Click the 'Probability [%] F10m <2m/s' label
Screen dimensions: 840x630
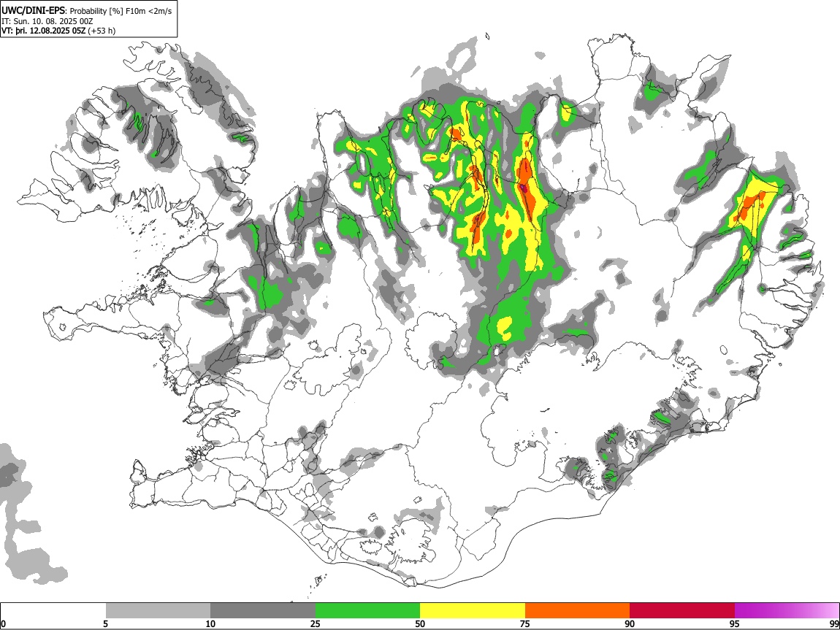pyautogui.click(x=121, y=11)
